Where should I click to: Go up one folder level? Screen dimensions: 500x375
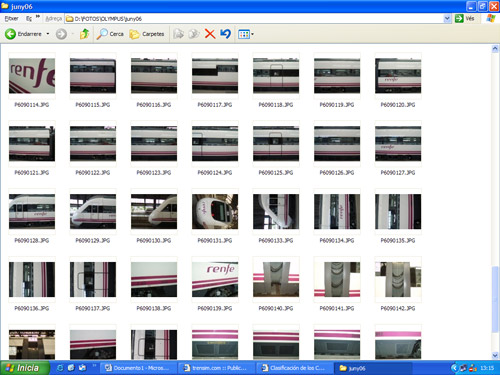pos(84,34)
